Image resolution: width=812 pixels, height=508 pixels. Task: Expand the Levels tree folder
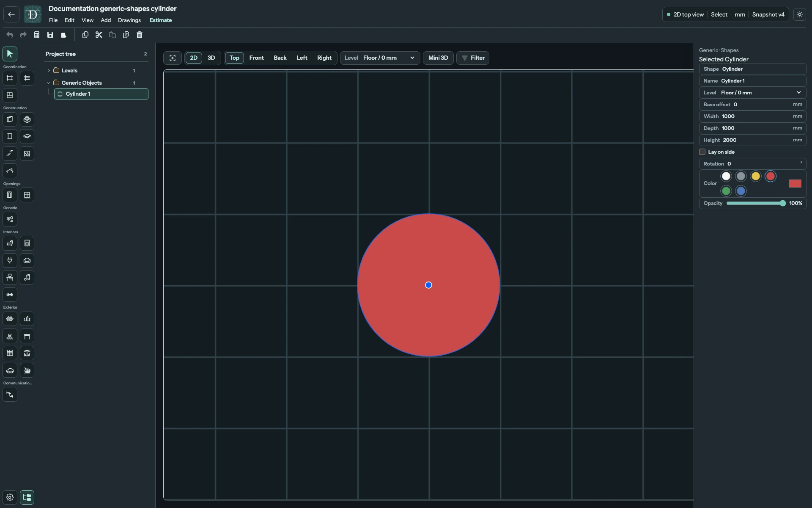pos(49,71)
